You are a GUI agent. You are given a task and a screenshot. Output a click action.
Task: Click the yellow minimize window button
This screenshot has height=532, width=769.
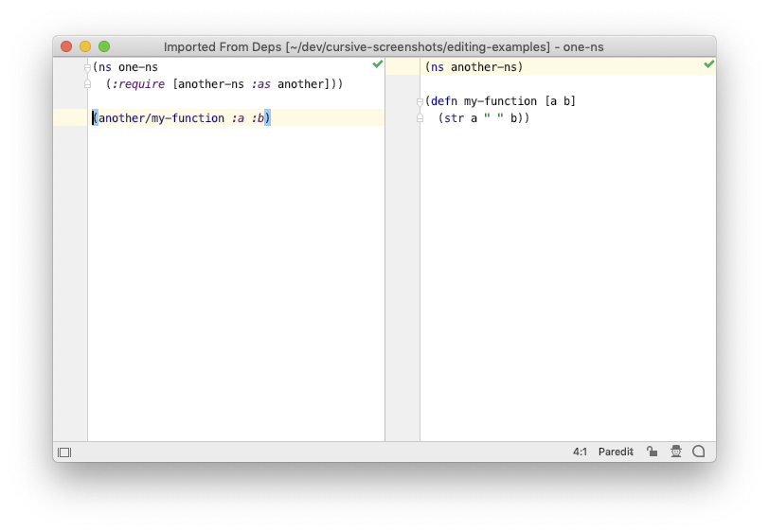coord(85,46)
